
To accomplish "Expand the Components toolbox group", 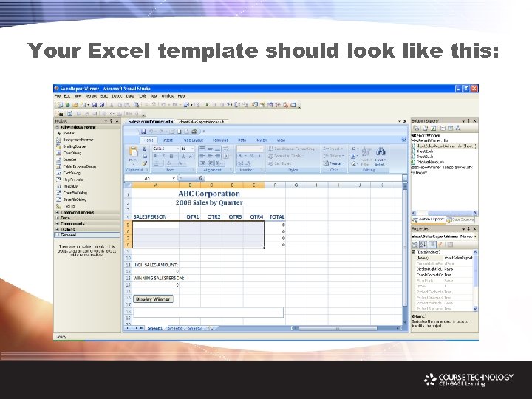I will 58,224.
